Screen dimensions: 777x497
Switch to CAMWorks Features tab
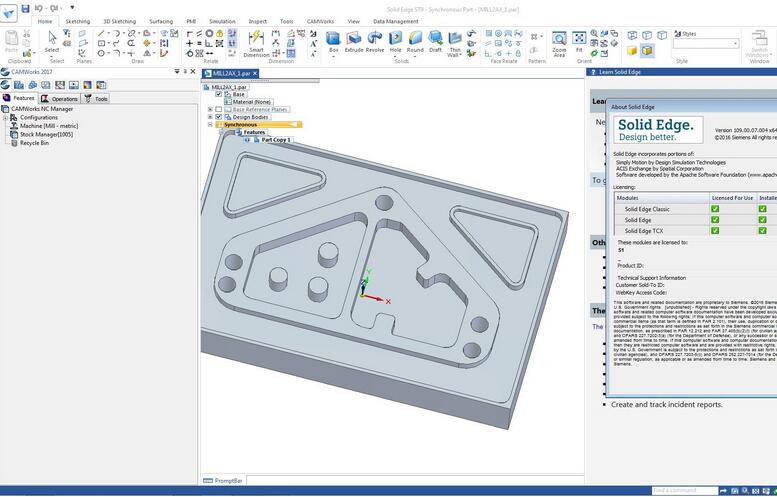(19, 98)
